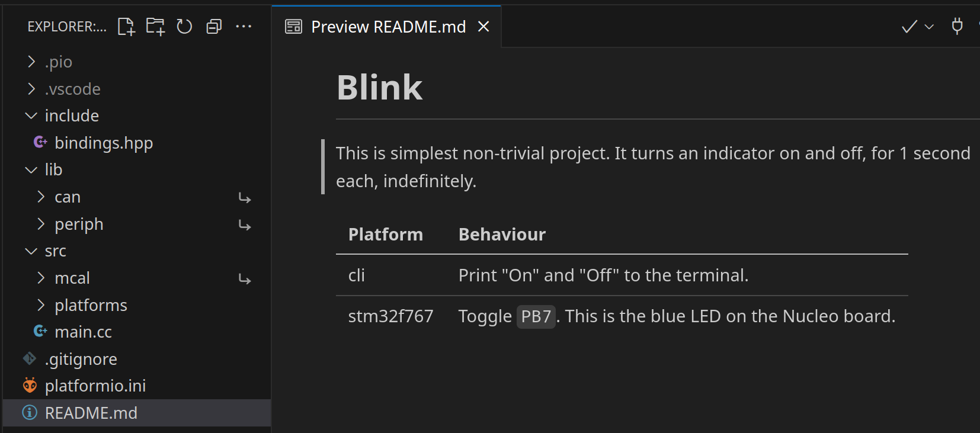Click the PlatformIO plug icon
Screen dimensions: 980x433
956,27
